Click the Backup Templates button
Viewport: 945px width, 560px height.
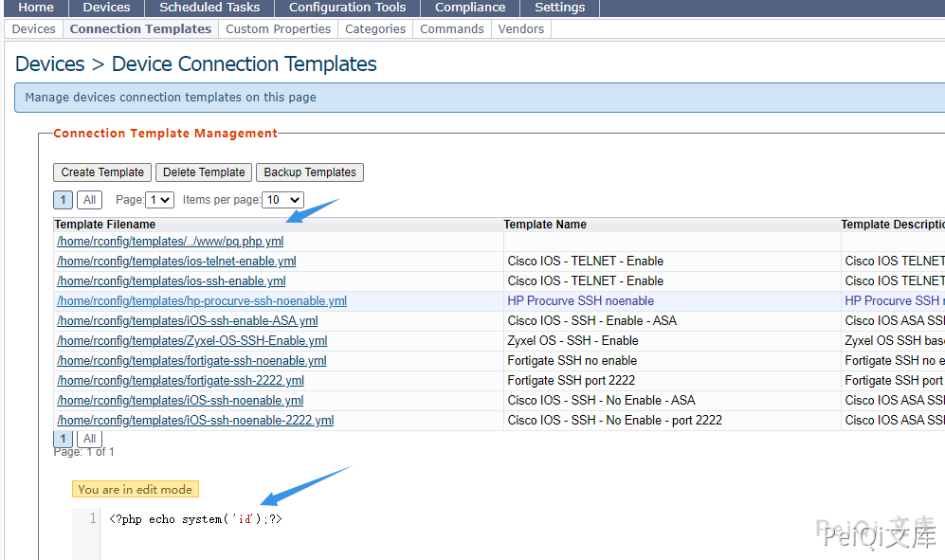tap(310, 172)
